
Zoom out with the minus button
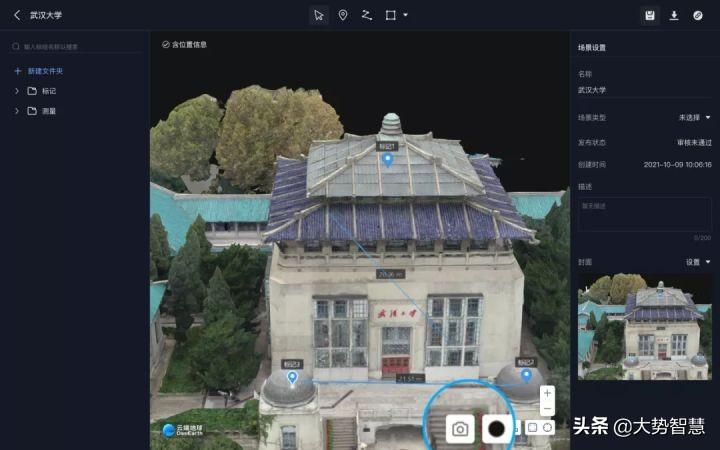(547, 409)
